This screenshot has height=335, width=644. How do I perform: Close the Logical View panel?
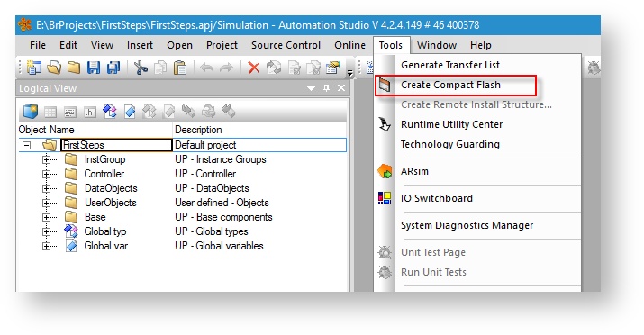pos(341,88)
